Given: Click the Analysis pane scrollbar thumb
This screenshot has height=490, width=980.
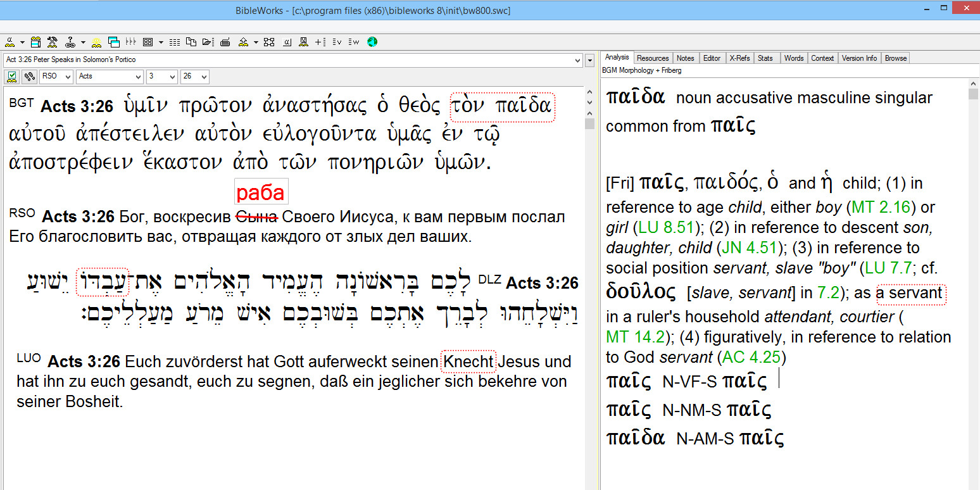Looking at the screenshot, I should click(x=974, y=94).
